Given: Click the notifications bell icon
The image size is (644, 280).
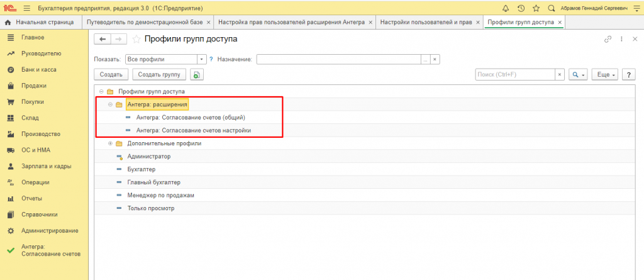Looking at the screenshot, I should 506,8.
